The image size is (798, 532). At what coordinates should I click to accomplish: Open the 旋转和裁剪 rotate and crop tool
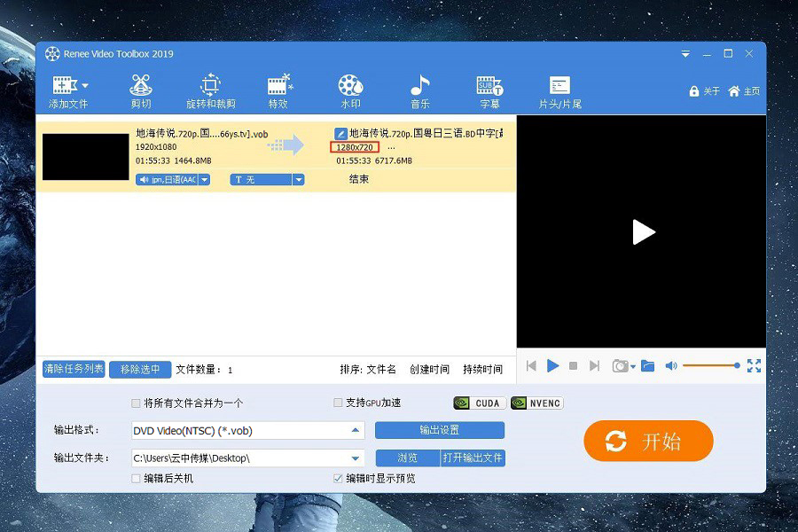[211, 91]
